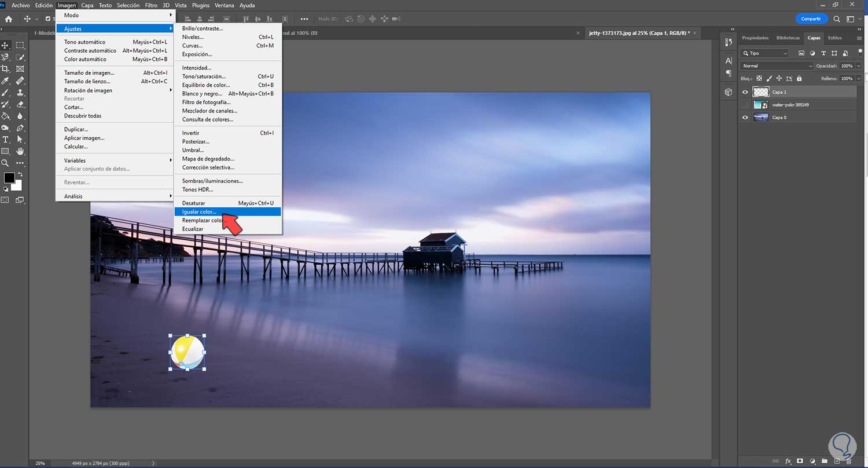Pick the Clone Stamp tool

click(x=20, y=93)
